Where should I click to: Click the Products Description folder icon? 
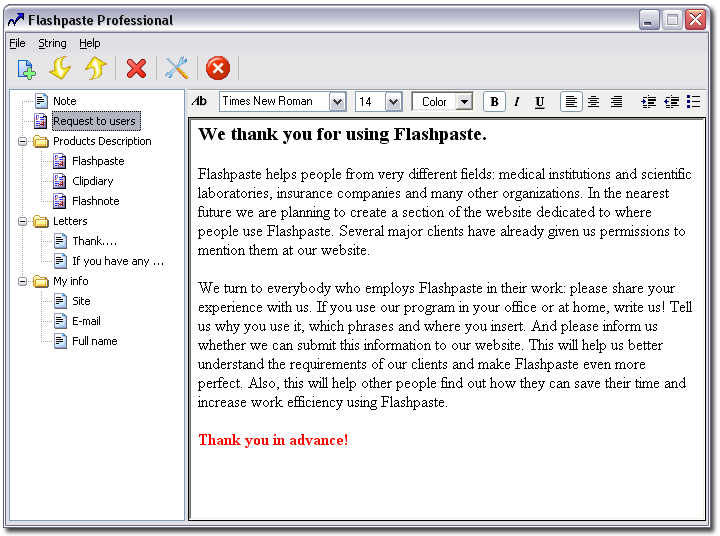pos(41,141)
